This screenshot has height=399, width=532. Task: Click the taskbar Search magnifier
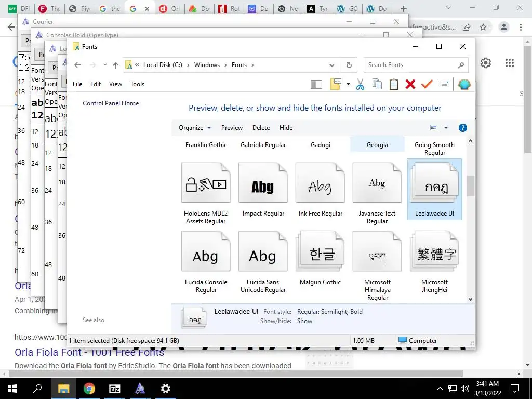click(37, 388)
